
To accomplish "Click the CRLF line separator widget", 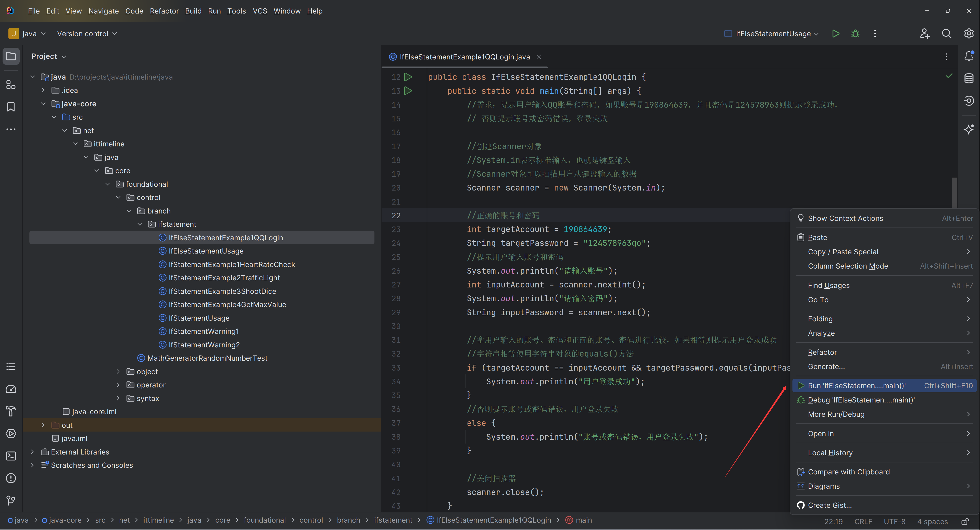I will pos(863,521).
